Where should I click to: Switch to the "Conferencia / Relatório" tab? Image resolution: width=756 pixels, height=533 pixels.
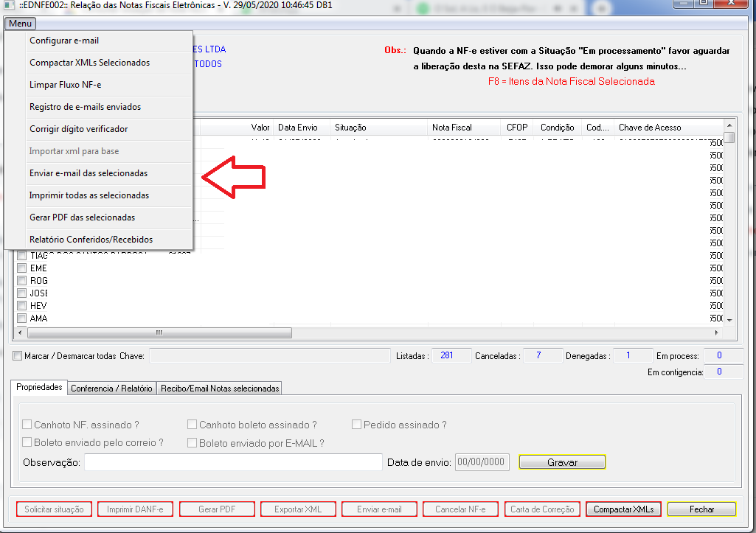(x=111, y=389)
